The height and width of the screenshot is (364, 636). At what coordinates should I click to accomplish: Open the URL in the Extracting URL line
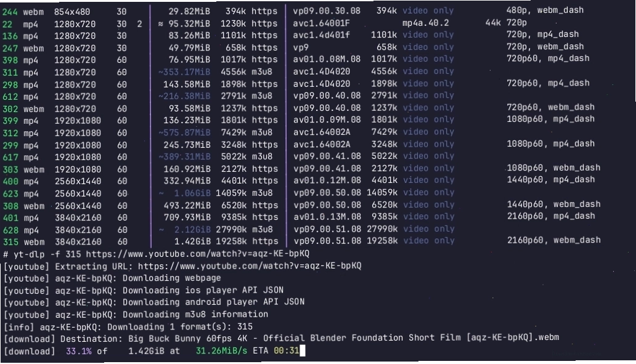(250, 266)
